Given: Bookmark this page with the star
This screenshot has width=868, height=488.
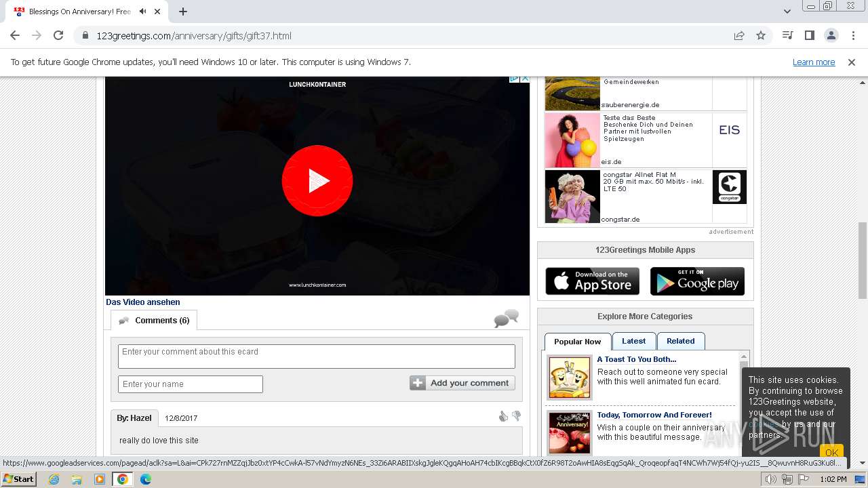Looking at the screenshot, I should pos(761,35).
